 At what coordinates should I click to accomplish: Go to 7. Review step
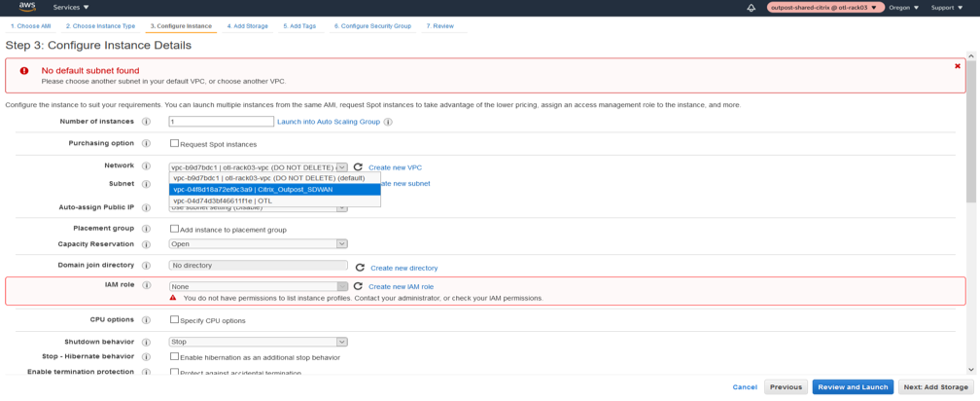pyautogui.click(x=440, y=25)
